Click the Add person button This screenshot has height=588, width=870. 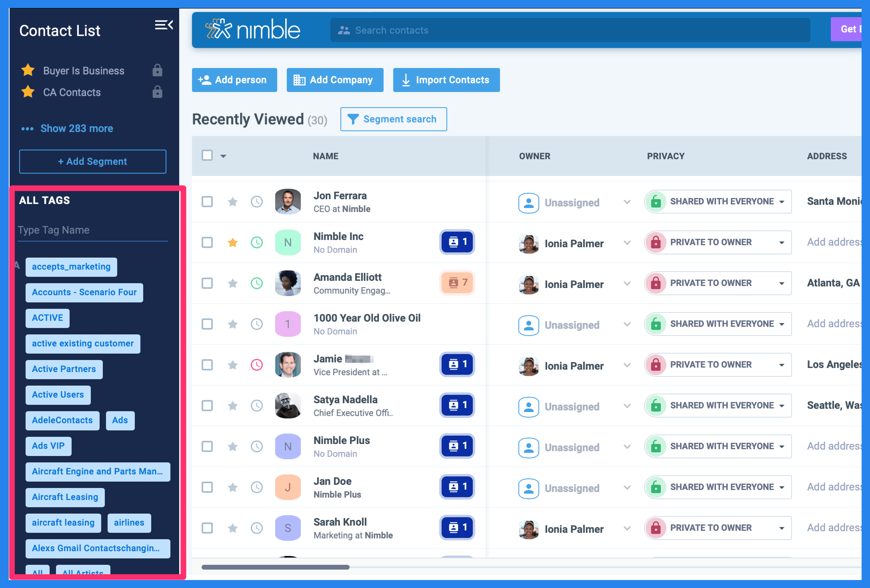coord(234,80)
